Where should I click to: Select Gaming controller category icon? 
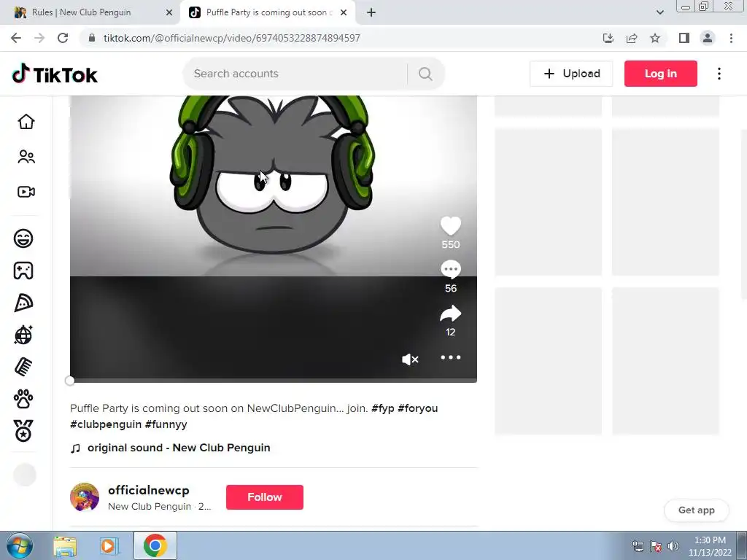(x=23, y=271)
